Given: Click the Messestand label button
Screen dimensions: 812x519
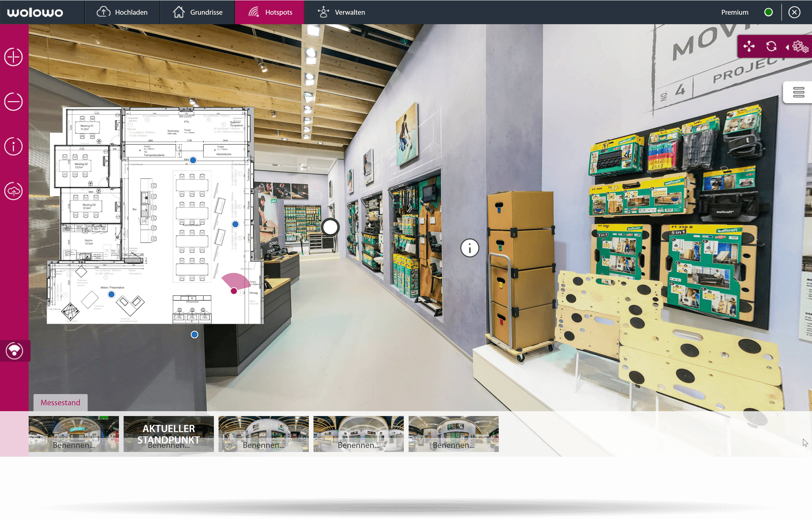Looking at the screenshot, I should pos(60,403).
